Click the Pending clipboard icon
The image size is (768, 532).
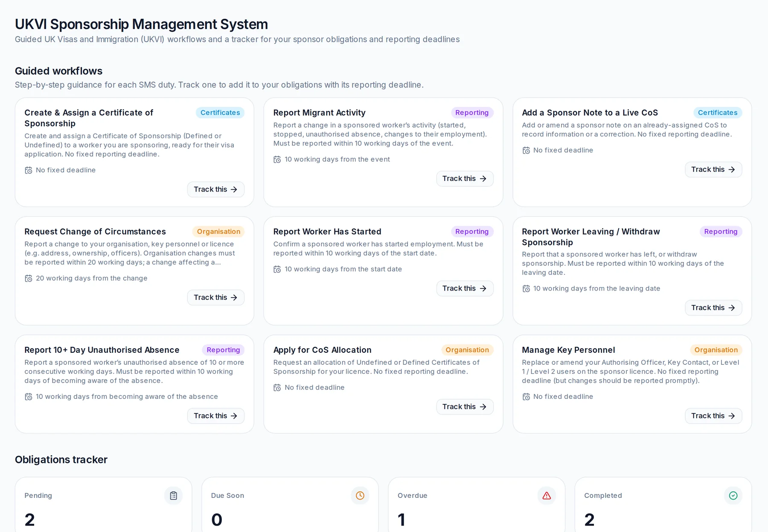click(x=173, y=495)
